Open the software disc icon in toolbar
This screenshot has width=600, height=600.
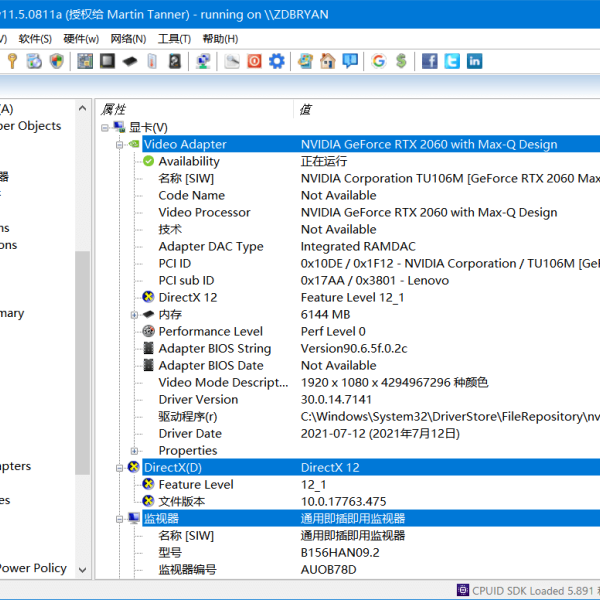[34, 61]
